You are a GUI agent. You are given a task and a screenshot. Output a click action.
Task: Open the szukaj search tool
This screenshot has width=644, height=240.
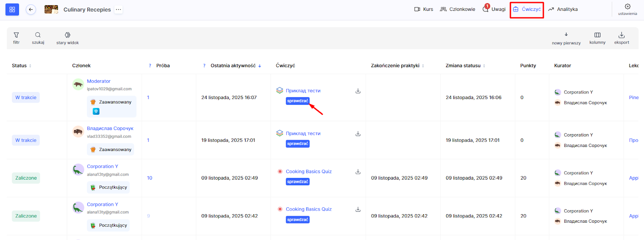tap(38, 35)
